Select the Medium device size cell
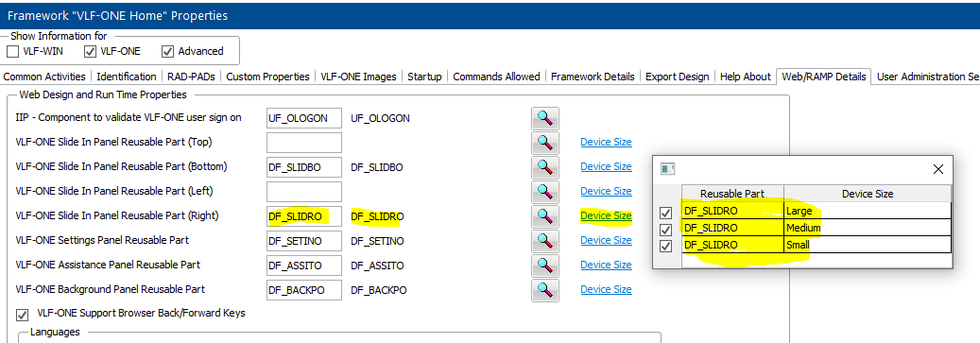This screenshot has width=980, height=343. tap(868, 228)
